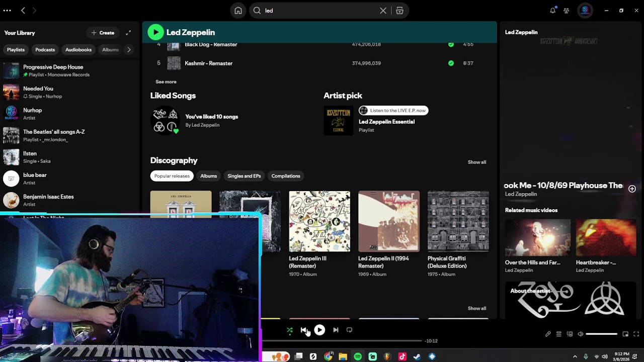Screen dimensions: 644x362
Task: Skip to next track
Action: (336, 330)
